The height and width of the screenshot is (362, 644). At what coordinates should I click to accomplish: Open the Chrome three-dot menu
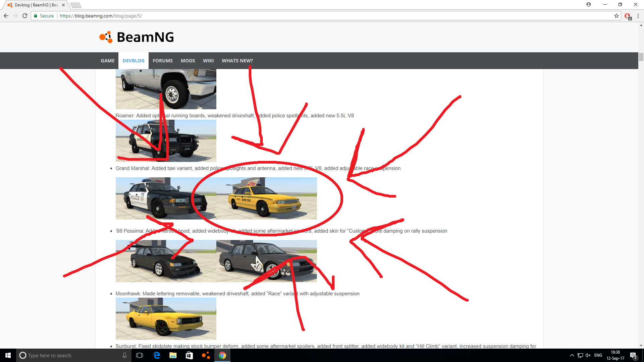(x=638, y=16)
